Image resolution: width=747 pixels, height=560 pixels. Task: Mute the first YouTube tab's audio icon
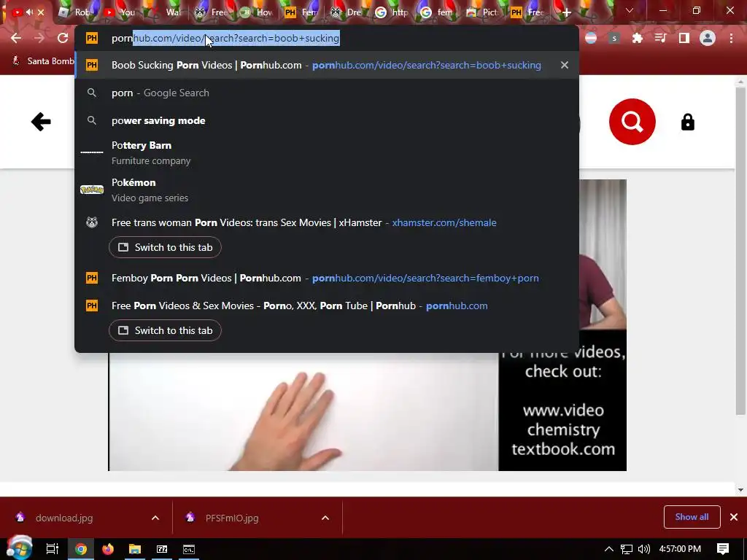pyautogui.click(x=29, y=12)
